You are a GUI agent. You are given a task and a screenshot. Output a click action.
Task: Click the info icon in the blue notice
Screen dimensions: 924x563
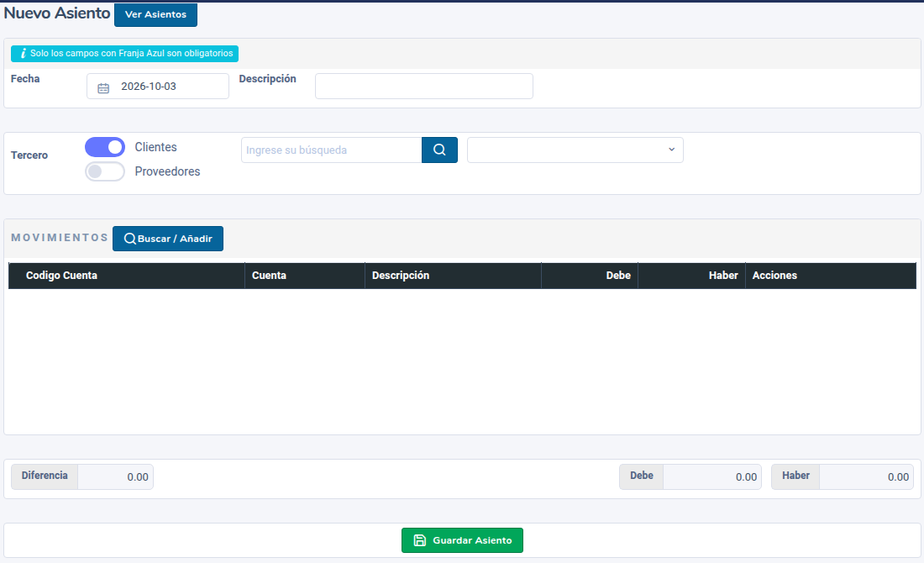[x=23, y=54]
